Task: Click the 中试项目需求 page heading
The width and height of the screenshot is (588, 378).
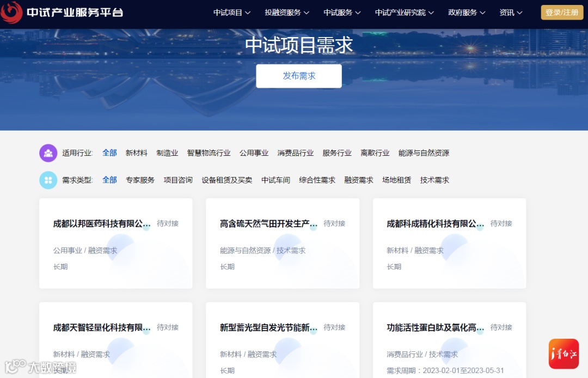Action: tap(299, 45)
